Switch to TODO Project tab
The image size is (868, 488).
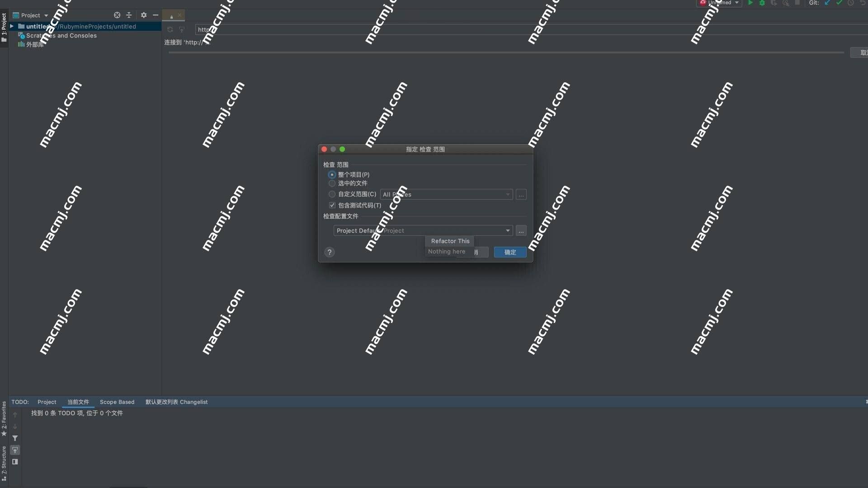[47, 402]
